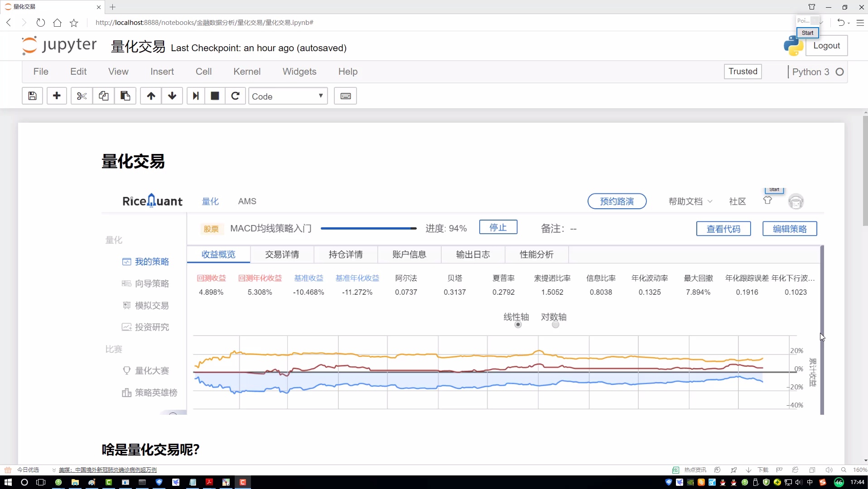Click the 编辑策略 button

point(789,229)
